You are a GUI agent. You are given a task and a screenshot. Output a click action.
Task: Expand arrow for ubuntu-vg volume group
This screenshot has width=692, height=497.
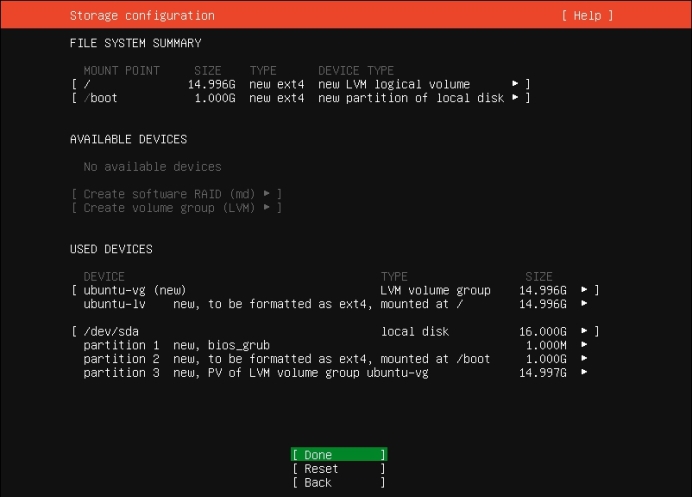tap(584, 290)
